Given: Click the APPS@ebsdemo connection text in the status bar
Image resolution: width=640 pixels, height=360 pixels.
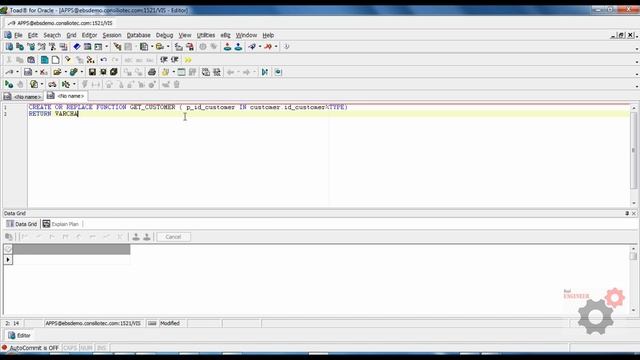Looking at the screenshot, I should [x=93, y=323].
